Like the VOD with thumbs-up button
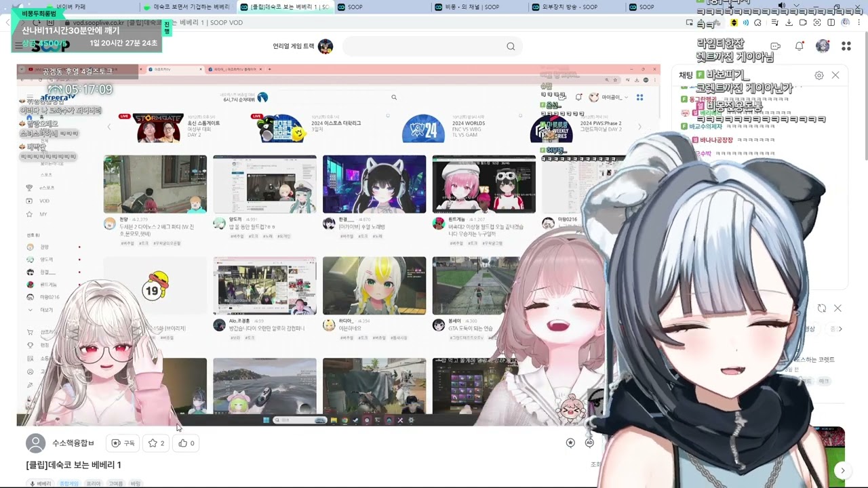 pos(186,443)
